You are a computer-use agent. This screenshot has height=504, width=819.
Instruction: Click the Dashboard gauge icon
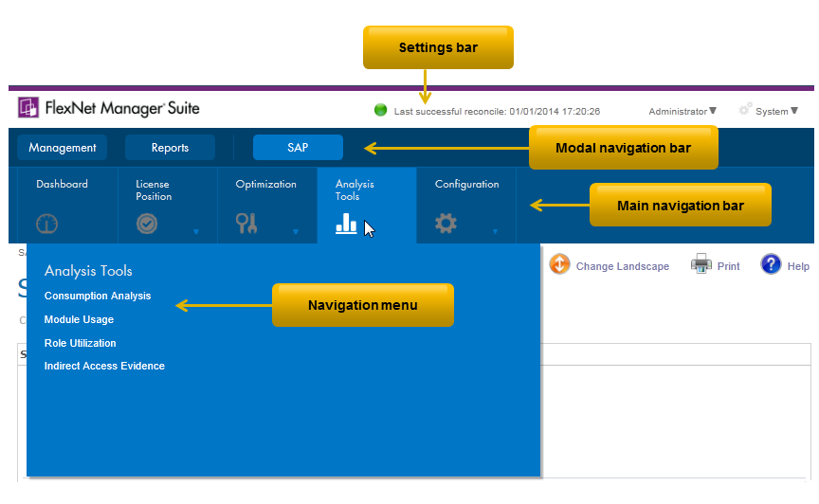click(48, 224)
